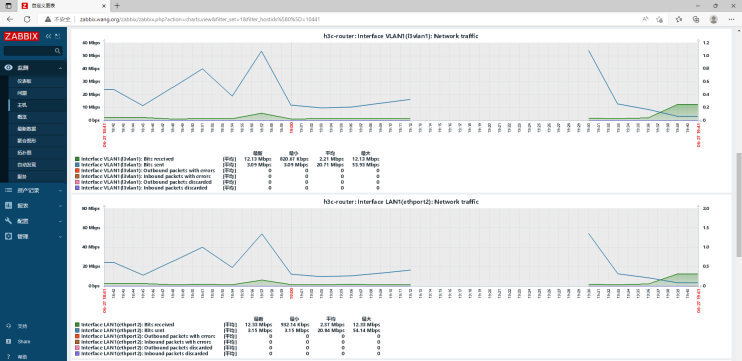The image size is (742, 361).
Task: Open the browser profile avatar
Action: pyautogui.click(x=714, y=19)
